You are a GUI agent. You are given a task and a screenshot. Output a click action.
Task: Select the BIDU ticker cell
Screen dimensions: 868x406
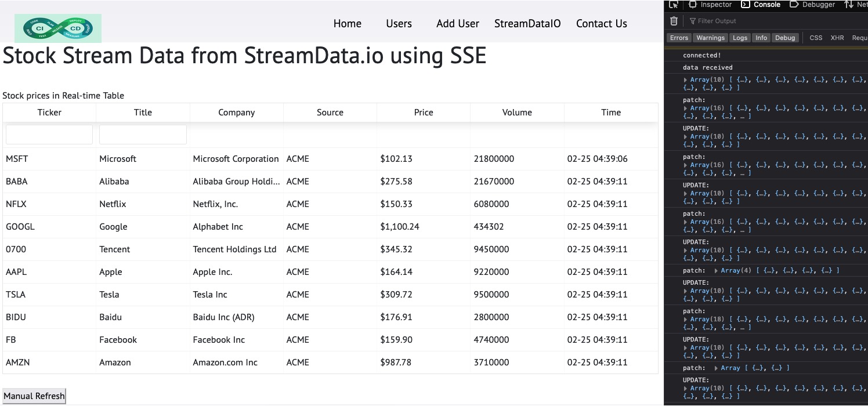(49, 317)
